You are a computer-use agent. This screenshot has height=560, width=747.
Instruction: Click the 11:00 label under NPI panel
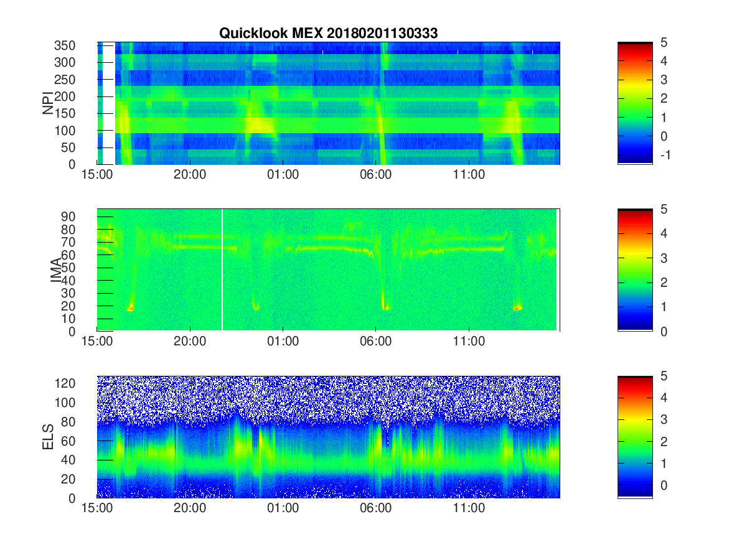coord(469,175)
